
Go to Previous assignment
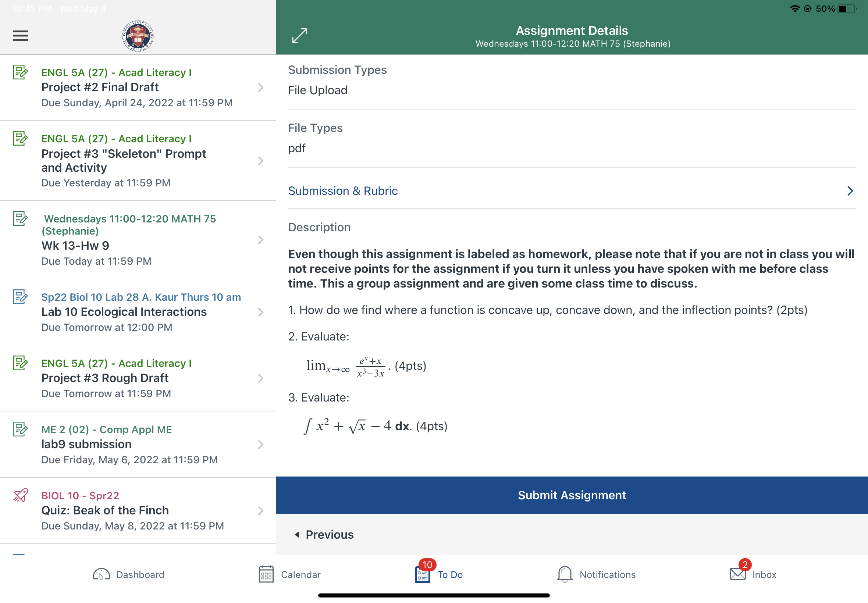pos(324,534)
